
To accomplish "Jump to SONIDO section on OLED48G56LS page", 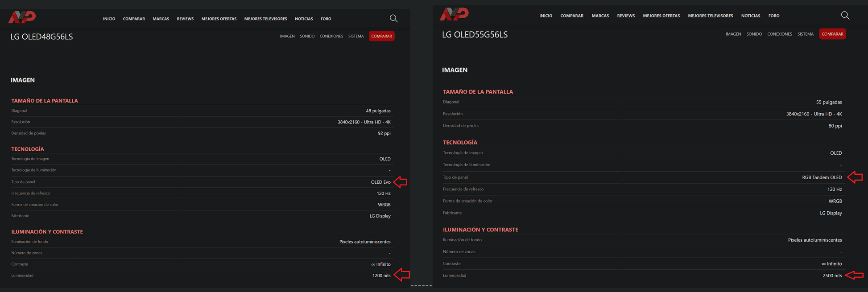I will tap(307, 36).
